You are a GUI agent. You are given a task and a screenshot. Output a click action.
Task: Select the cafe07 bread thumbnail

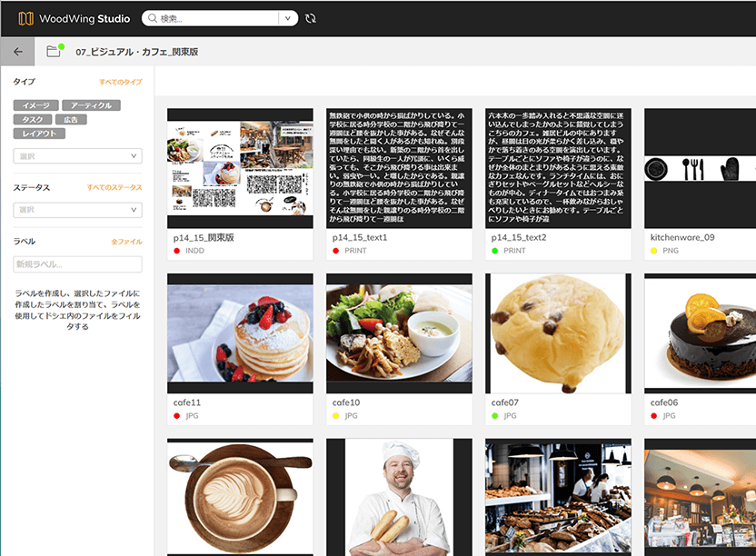tap(558, 333)
